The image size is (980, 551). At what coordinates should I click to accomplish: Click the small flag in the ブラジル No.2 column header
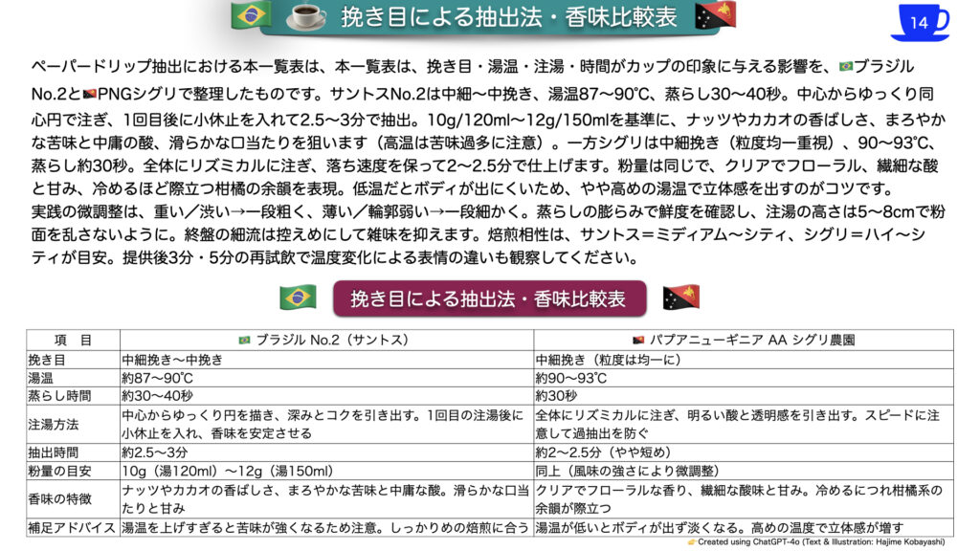point(244,340)
